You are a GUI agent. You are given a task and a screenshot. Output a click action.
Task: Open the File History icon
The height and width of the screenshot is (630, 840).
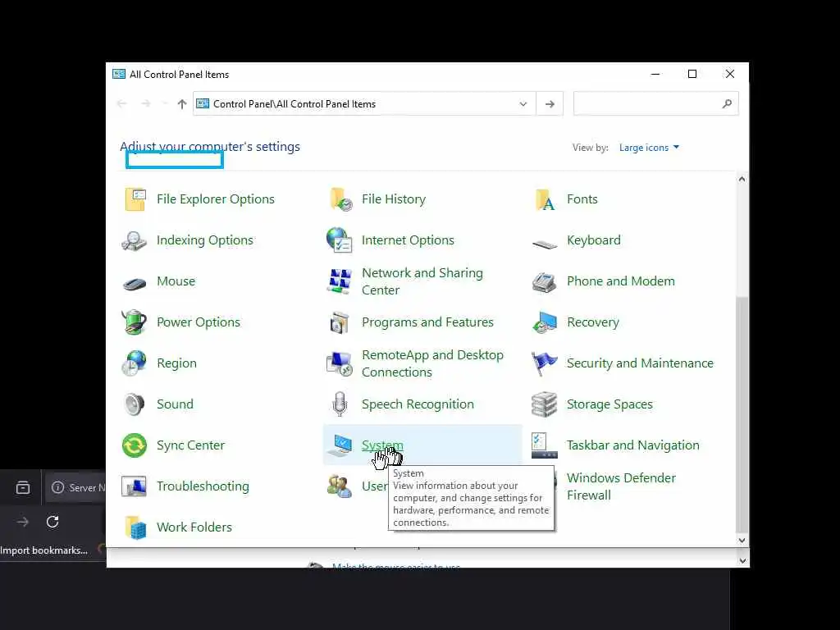(x=340, y=199)
